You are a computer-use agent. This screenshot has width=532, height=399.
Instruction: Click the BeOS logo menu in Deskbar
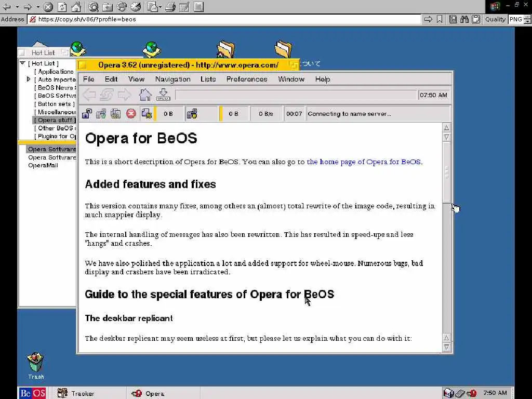pyautogui.click(x=32, y=393)
